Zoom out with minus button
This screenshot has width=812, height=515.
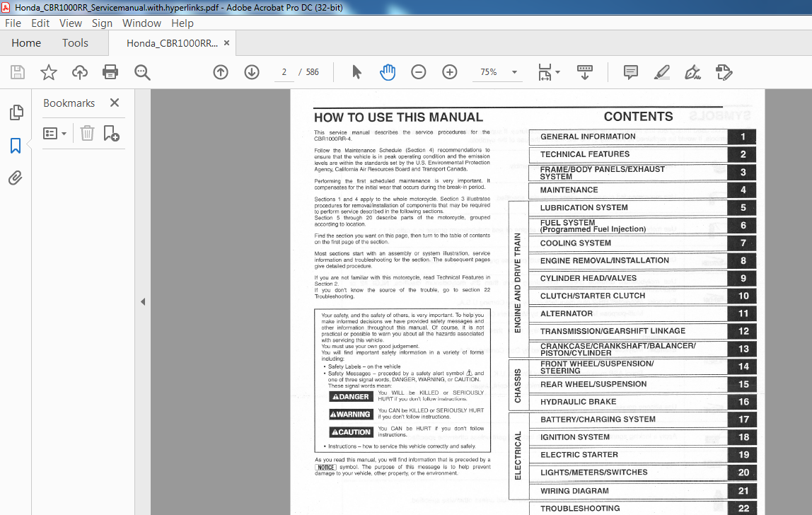tap(419, 72)
